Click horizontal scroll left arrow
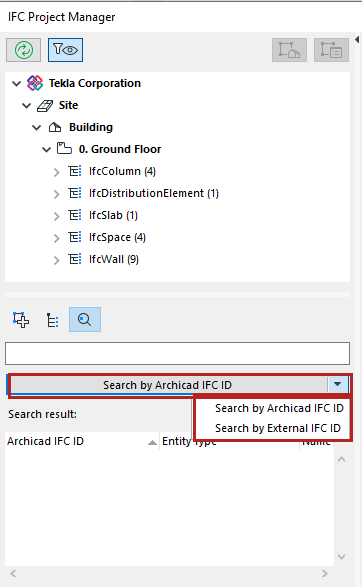 [13, 574]
